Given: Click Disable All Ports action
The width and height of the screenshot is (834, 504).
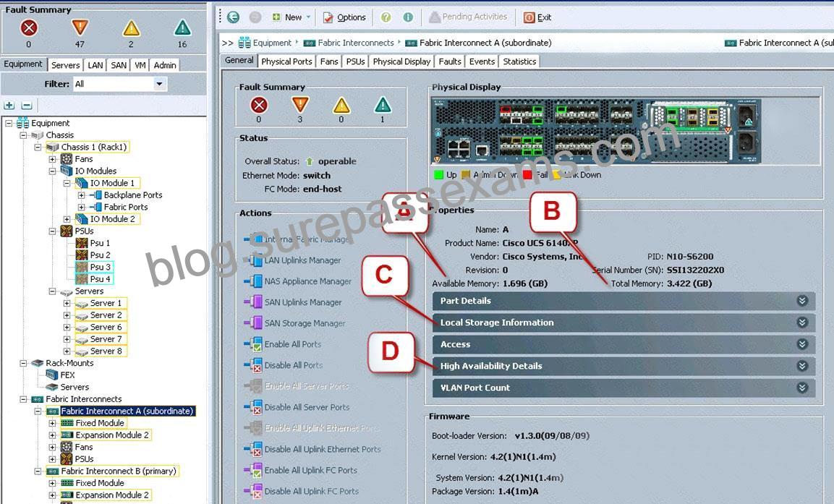Looking at the screenshot, I should pyautogui.click(x=294, y=365).
